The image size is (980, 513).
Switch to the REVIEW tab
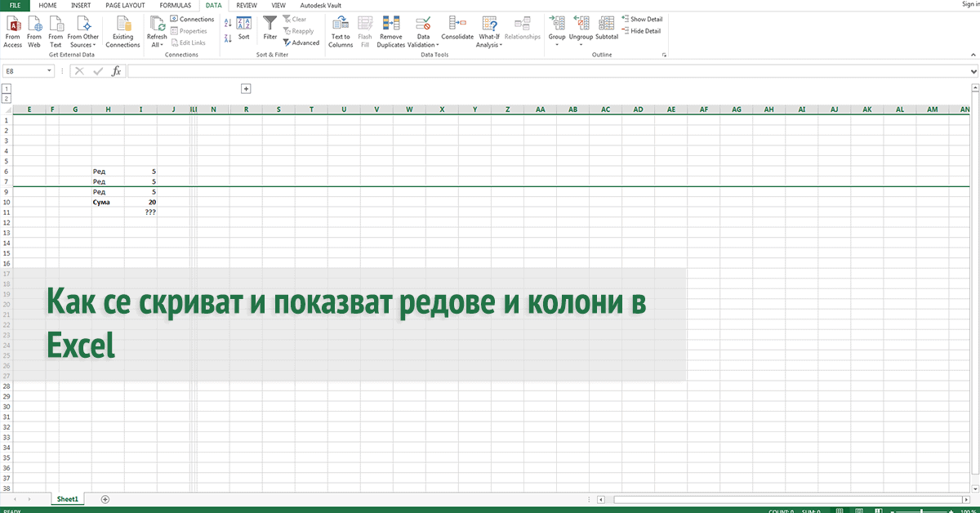pos(247,4)
